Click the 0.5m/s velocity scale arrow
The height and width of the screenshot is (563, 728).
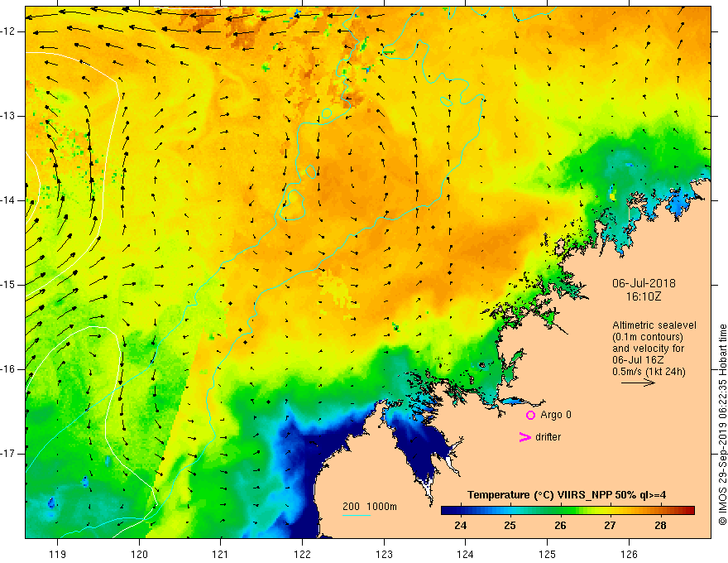(x=638, y=383)
